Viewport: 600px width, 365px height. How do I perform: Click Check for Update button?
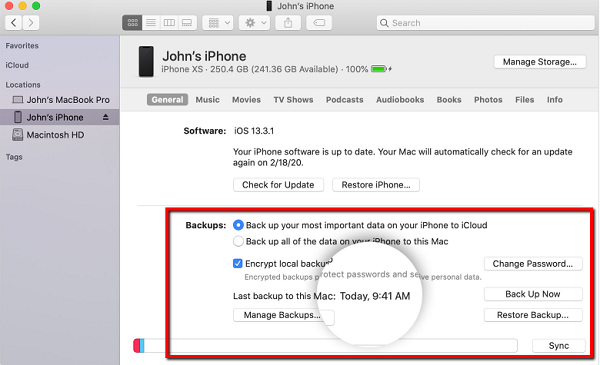pyautogui.click(x=278, y=185)
